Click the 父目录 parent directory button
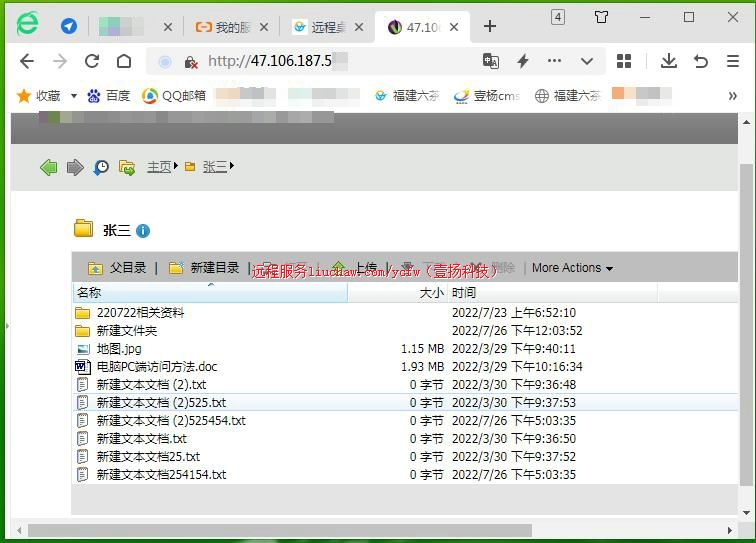 coord(117,268)
